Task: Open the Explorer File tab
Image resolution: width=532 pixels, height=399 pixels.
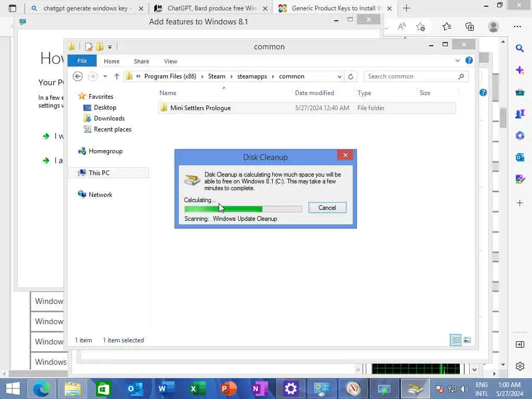Action: [x=82, y=61]
